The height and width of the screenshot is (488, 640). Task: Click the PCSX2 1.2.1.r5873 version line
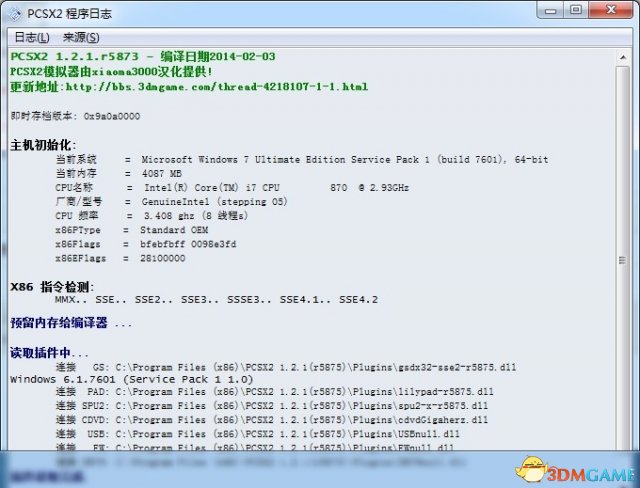coord(143,56)
